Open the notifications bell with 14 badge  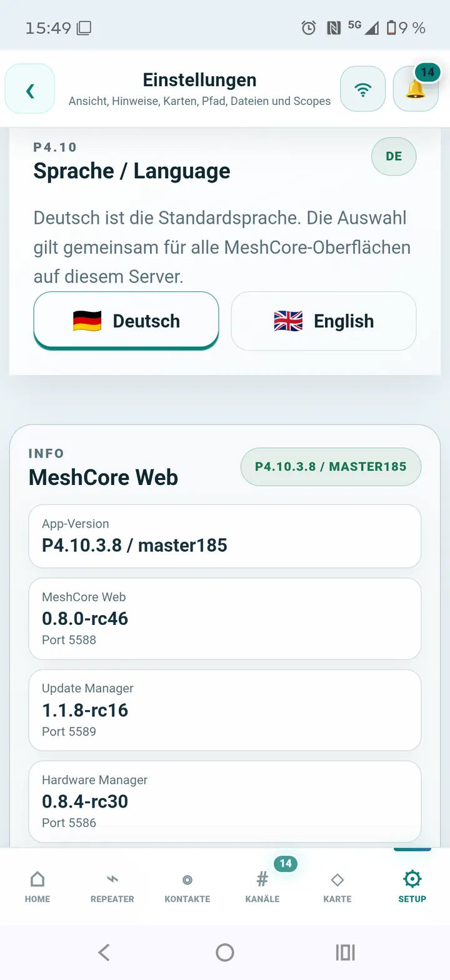[416, 89]
